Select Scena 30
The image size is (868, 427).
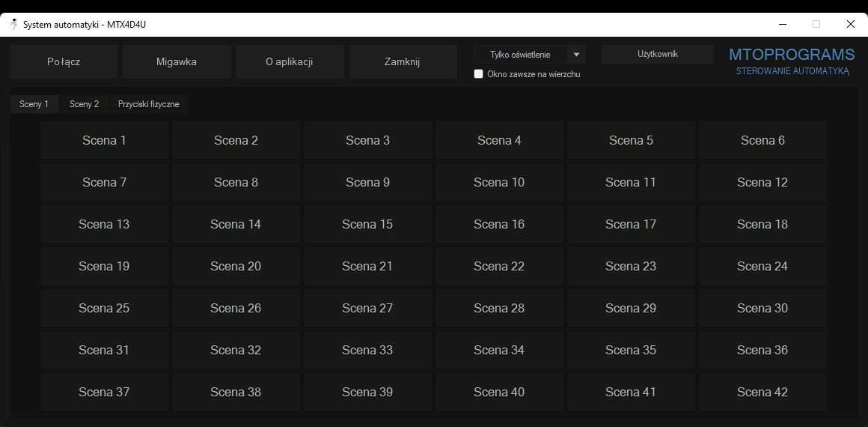[763, 309]
